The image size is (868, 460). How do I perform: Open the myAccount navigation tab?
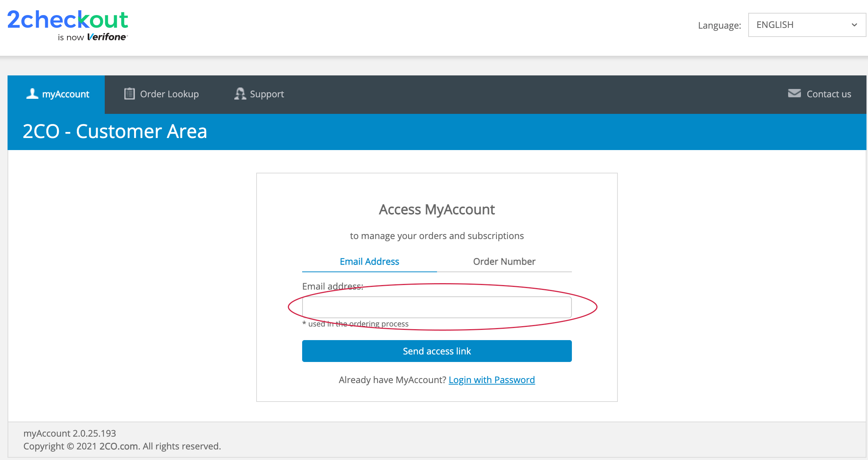pos(66,94)
